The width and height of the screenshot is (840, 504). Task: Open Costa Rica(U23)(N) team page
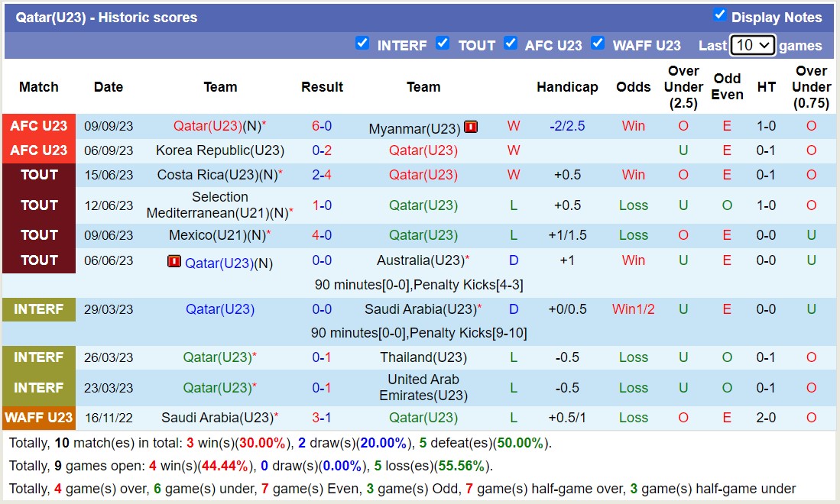(217, 175)
